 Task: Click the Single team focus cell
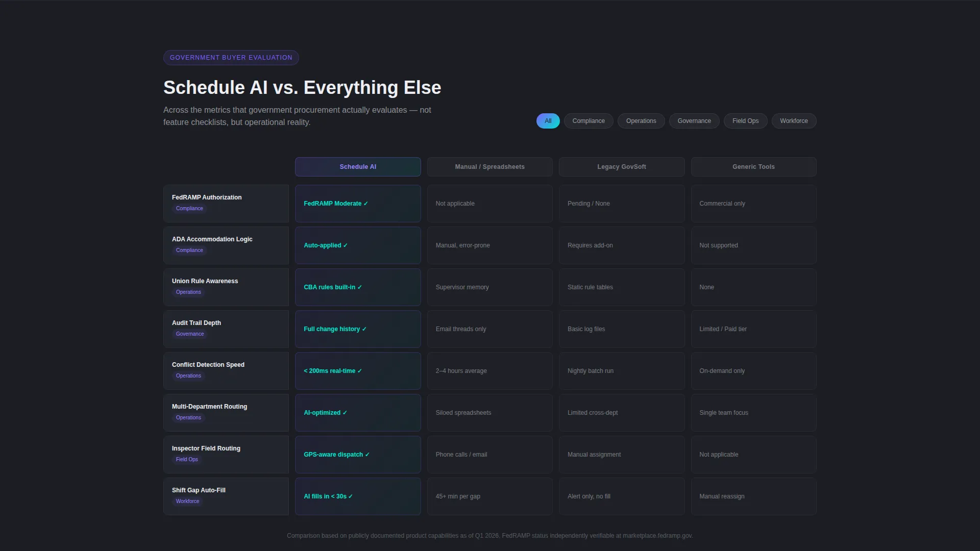click(753, 413)
